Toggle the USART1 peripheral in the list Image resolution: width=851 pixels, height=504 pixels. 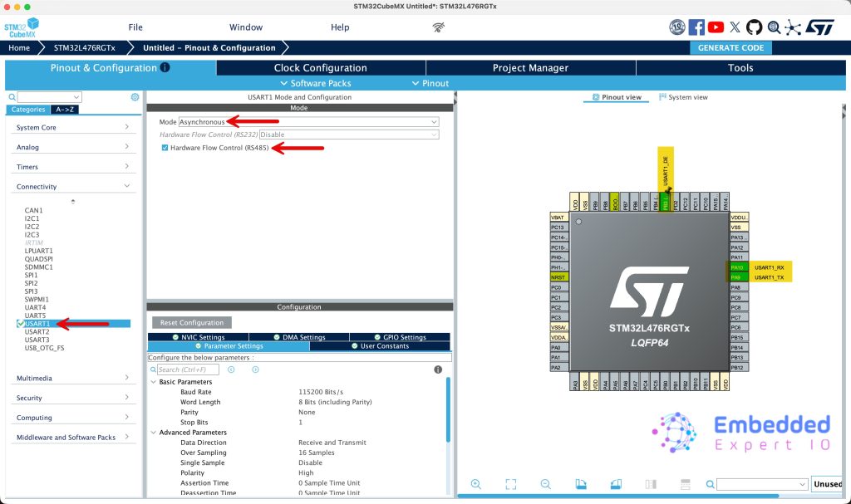pyautogui.click(x=21, y=324)
